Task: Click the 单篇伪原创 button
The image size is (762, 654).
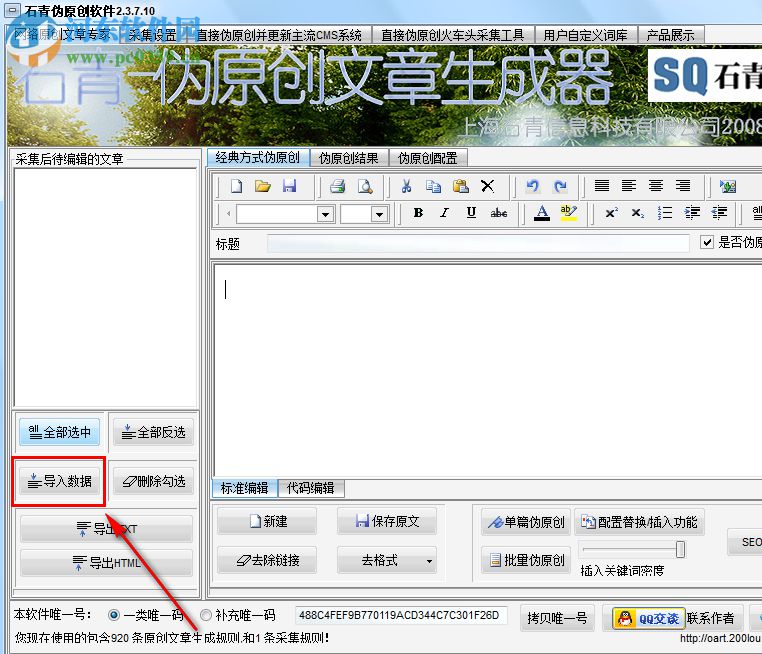Action: [526, 522]
